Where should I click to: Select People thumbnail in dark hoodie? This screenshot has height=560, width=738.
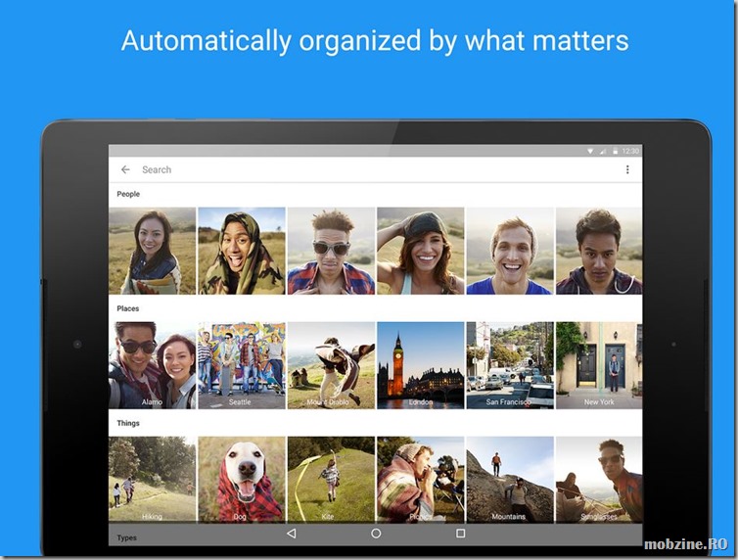click(599, 251)
